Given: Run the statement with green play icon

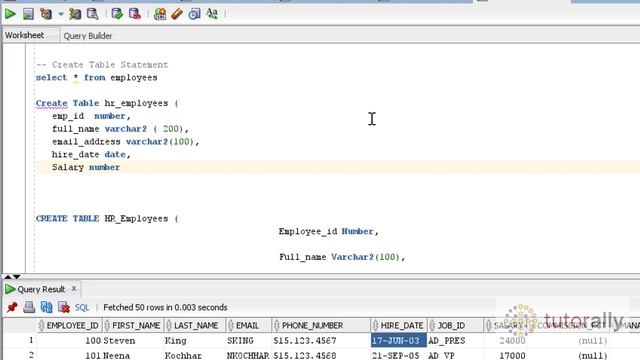Looking at the screenshot, I should tap(10, 14).
